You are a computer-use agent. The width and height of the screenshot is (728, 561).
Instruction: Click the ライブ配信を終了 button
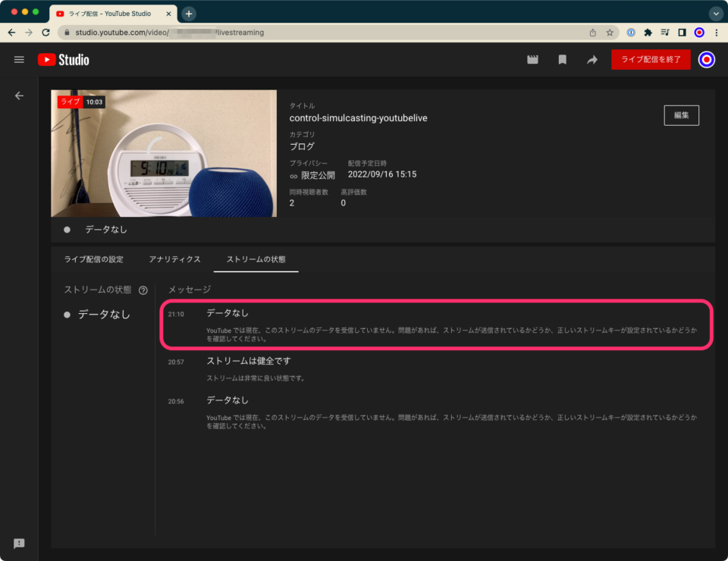click(651, 59)
